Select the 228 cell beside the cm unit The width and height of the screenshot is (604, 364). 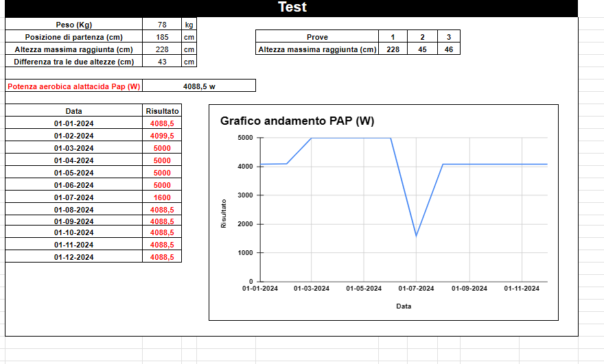(x=162, y=49)
